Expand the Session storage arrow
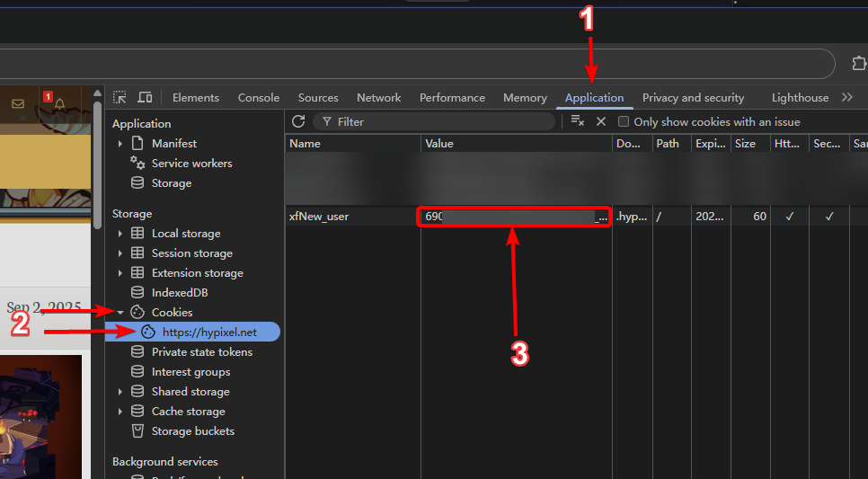 120,253
